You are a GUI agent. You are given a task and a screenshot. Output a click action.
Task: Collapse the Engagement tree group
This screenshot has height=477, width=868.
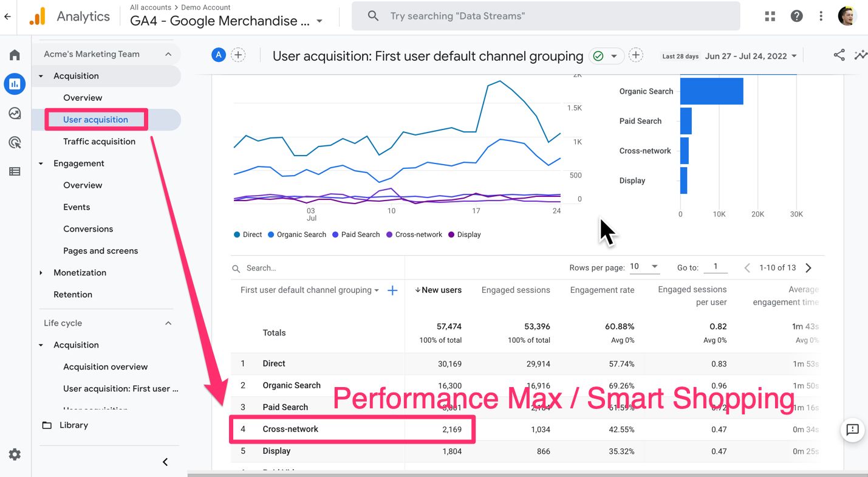tap(41, 163)
